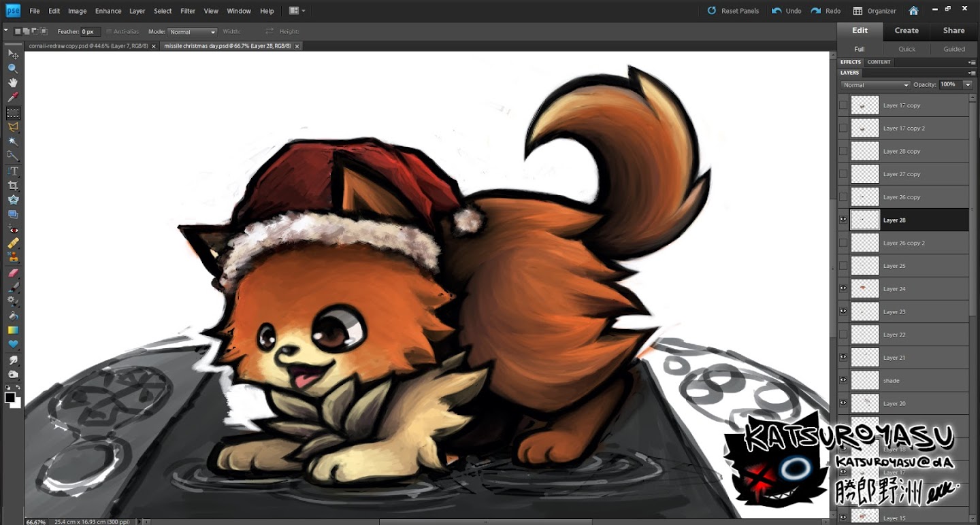Open the Organizer

875,11
